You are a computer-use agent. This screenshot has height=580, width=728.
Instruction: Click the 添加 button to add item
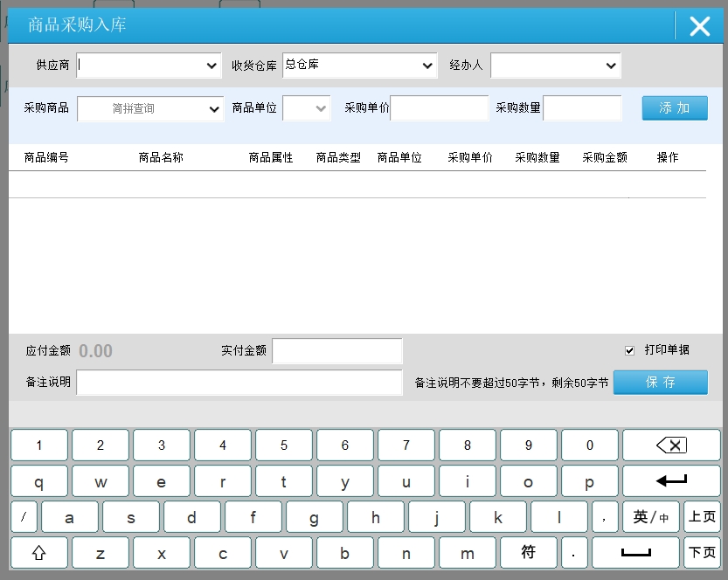[x=674, y=108]
